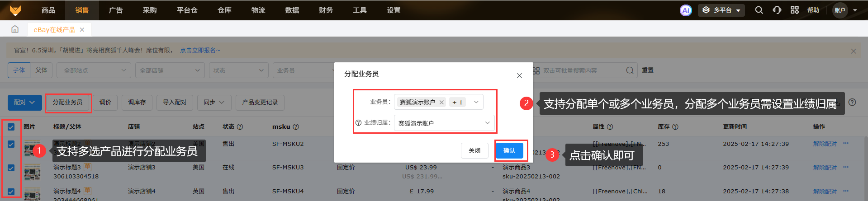
Task: Click the 库存 column help icon
Action: click(675, 127)
